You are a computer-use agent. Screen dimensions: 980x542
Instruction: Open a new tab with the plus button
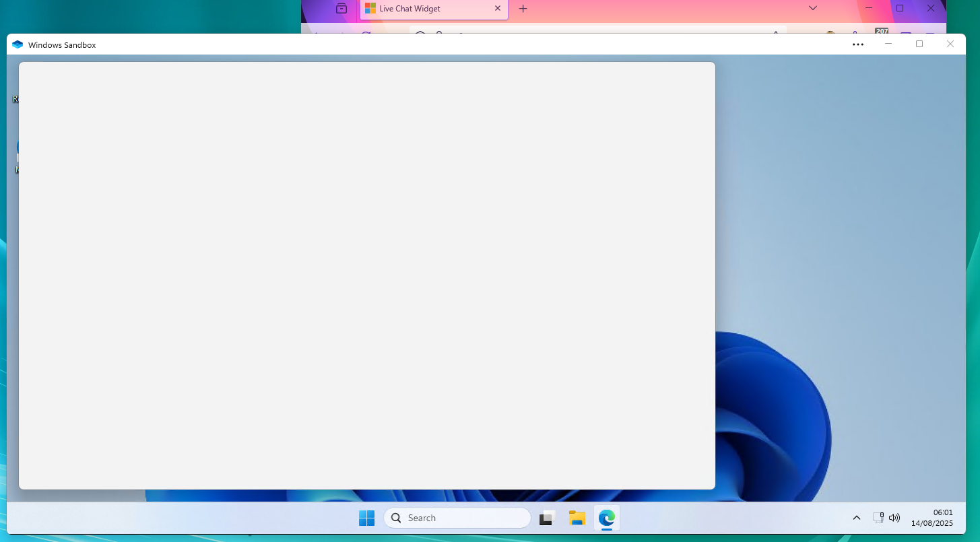[x=523, y=9]
